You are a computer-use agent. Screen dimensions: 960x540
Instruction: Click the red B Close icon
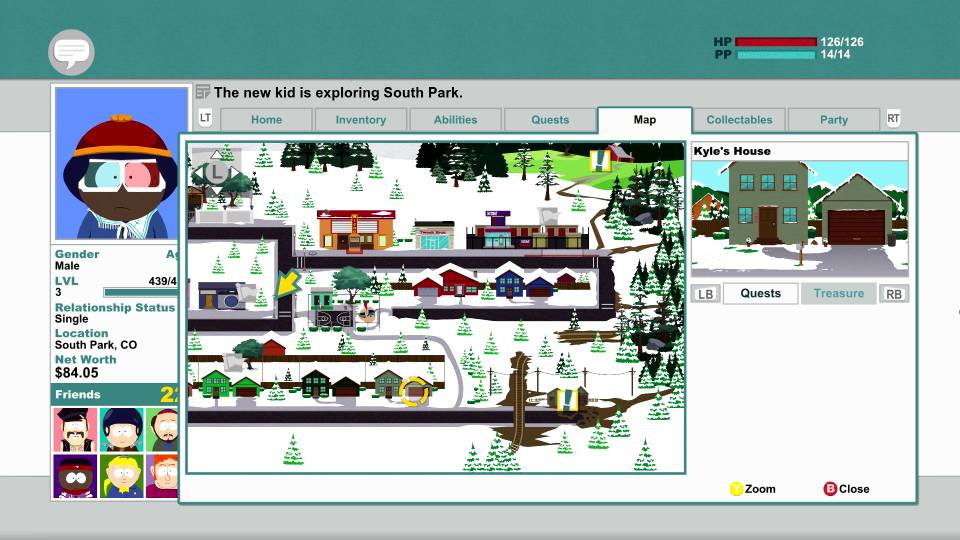[830, 489]
